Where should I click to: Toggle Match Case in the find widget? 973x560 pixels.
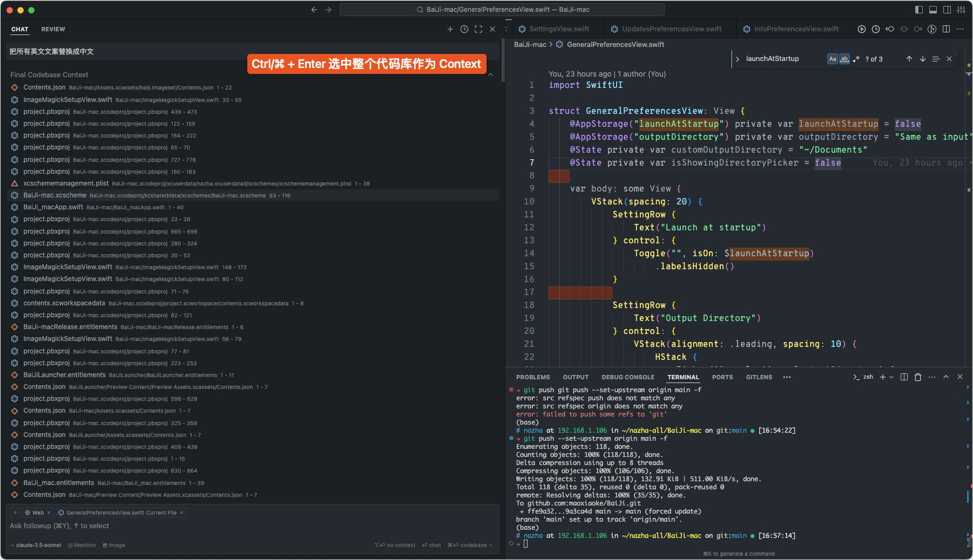click(x=833, y=59)
